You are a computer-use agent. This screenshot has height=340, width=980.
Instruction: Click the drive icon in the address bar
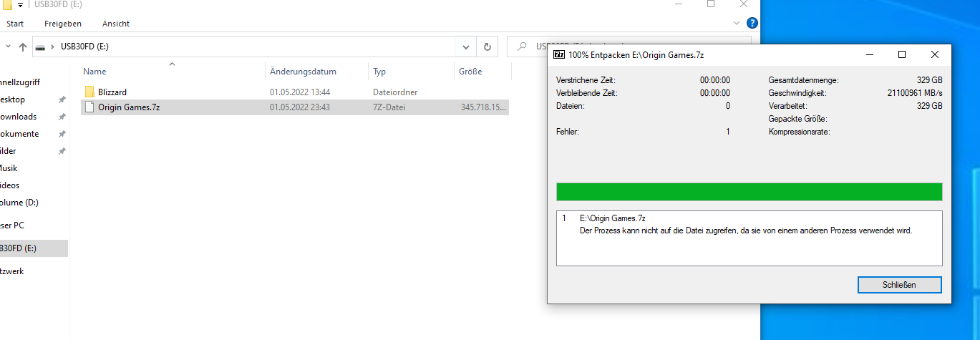41,47
